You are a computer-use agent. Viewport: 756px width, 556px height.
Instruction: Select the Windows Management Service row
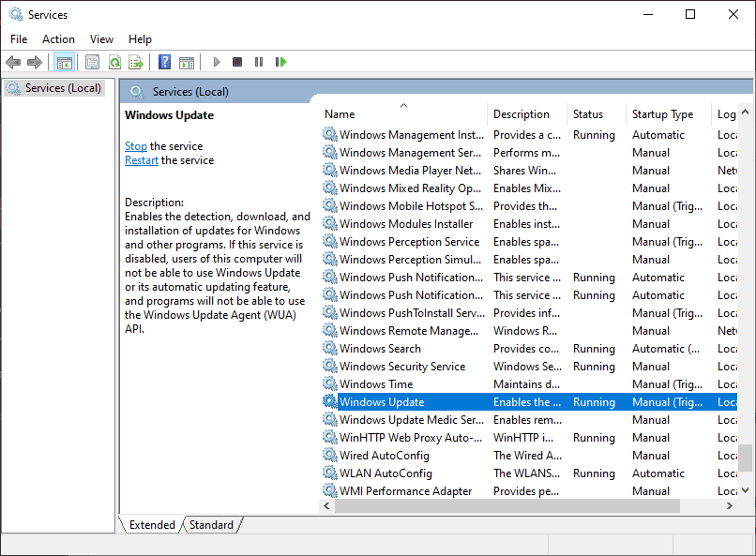529,152
